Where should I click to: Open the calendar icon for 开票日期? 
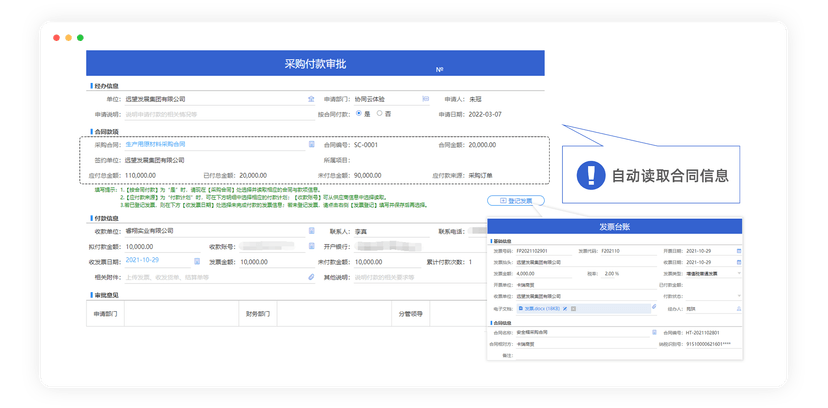click(x=738, y=251)
